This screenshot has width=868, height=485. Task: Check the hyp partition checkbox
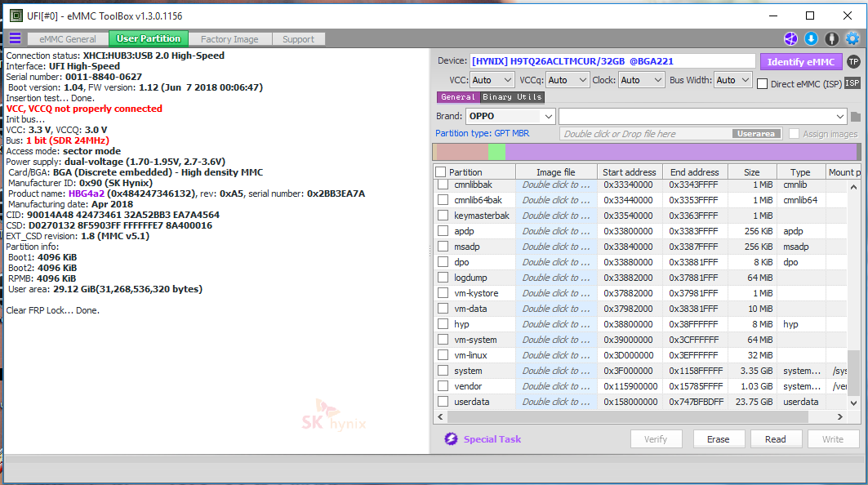click(443, 324)
